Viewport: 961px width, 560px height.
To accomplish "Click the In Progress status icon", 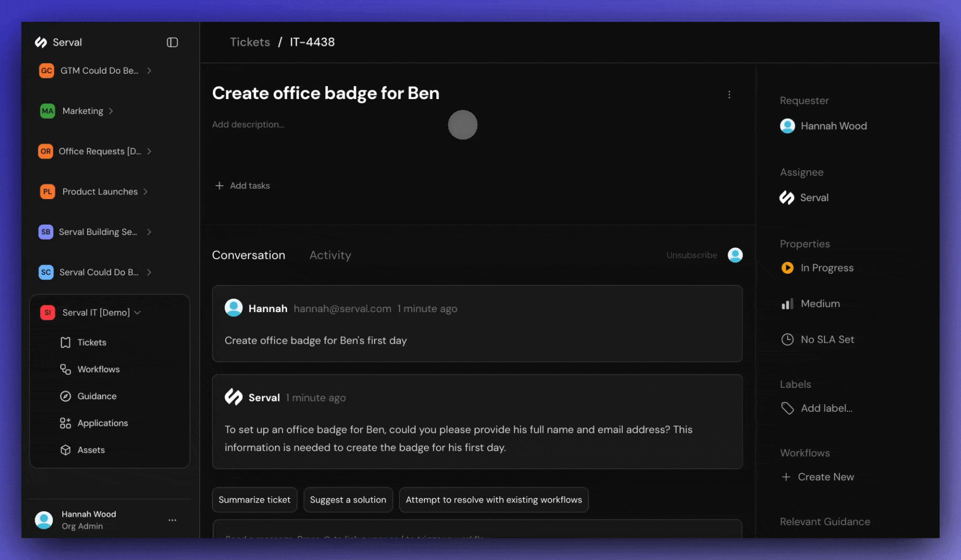I will (787, 268).
